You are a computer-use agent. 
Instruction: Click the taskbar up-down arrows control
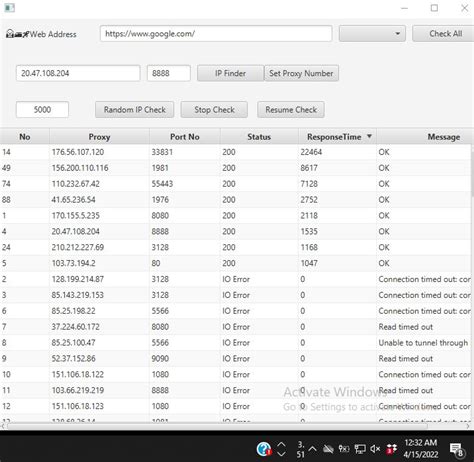pos(281,449)
